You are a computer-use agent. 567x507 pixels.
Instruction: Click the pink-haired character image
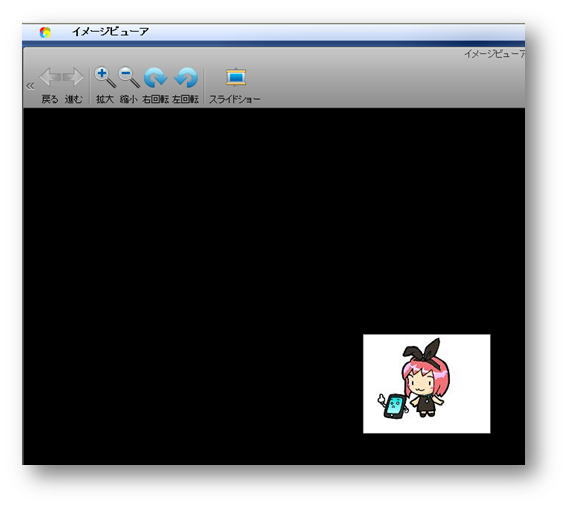coord(427,384)
